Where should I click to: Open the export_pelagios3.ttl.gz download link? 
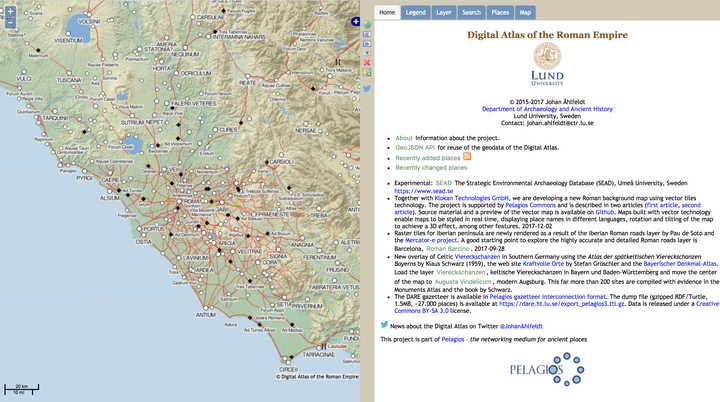[x=562, y=304]
